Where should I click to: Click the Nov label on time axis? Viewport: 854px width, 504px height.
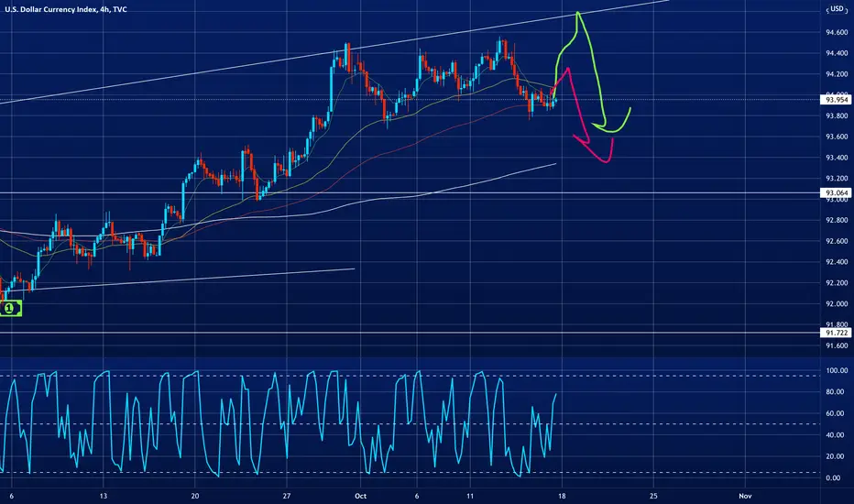(745, 496)
